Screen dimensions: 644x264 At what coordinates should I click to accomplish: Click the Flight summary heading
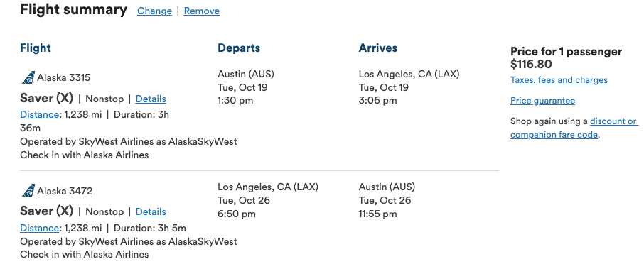73,9
